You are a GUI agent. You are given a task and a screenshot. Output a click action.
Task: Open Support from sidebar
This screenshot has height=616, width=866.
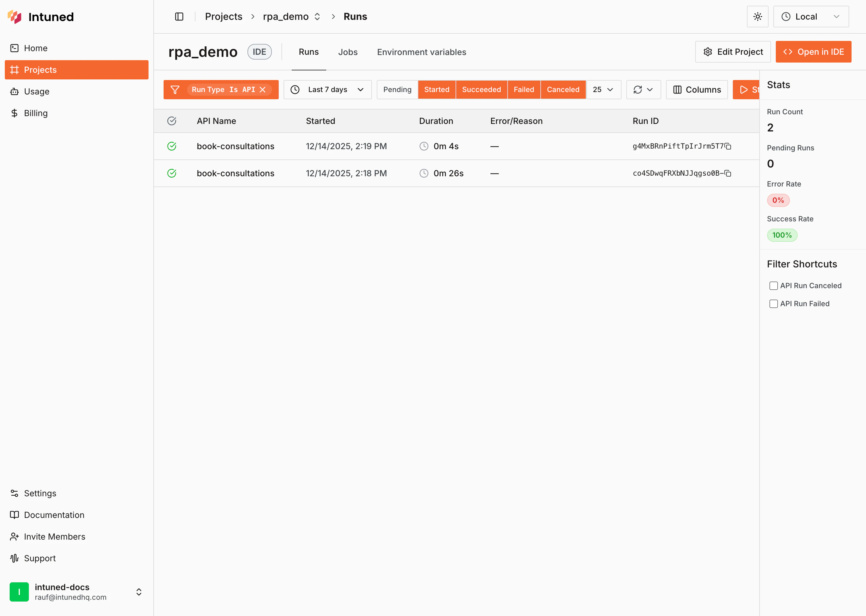pyautogui.click(x=77, y=558)
